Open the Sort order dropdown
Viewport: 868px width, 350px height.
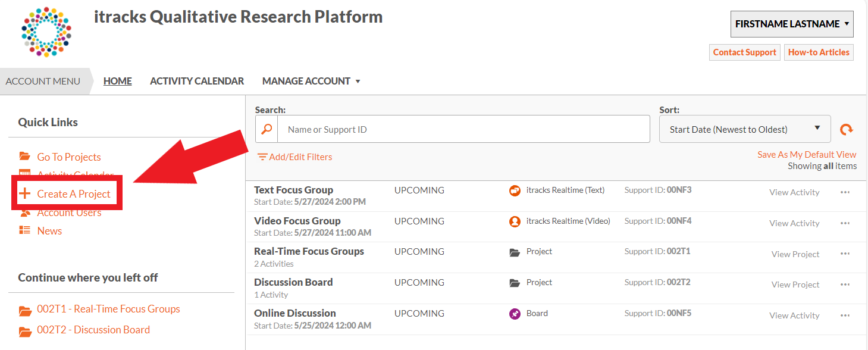745,129
